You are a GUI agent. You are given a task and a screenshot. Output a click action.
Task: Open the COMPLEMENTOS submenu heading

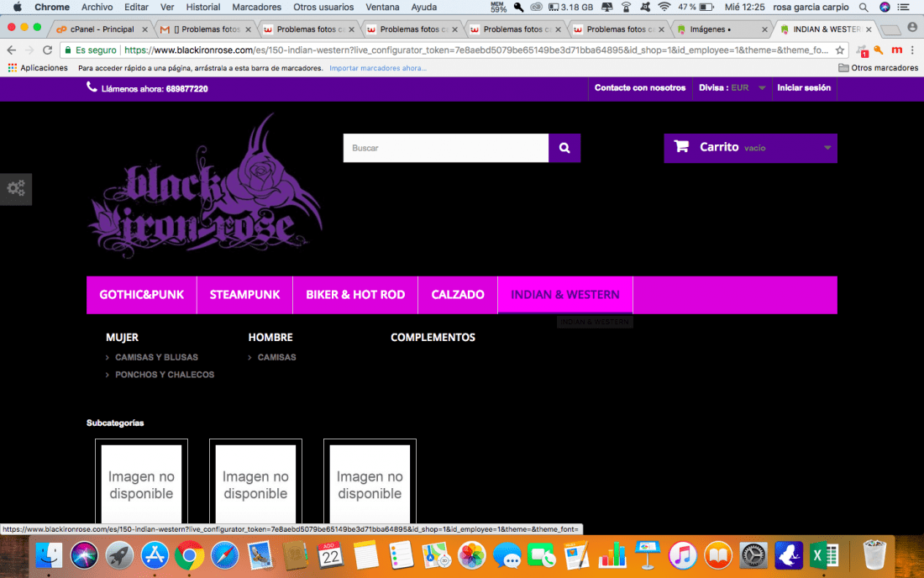[x=433, y=338]
